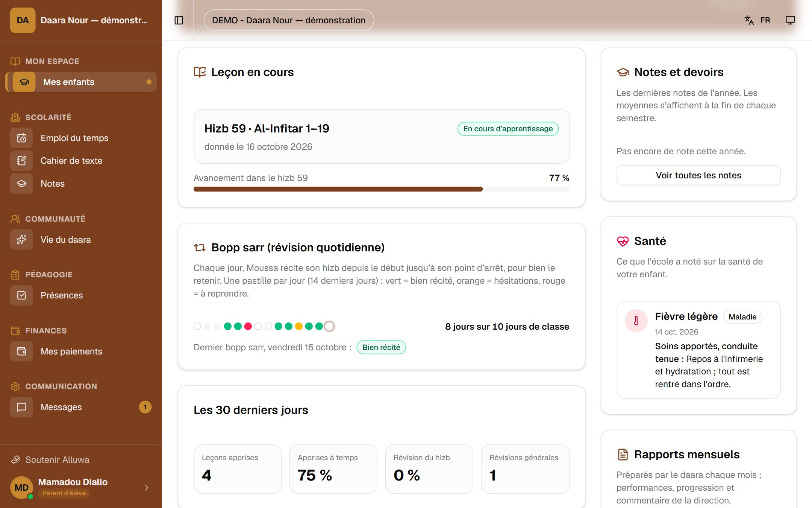Open Cahier de texte notebook icon
812x508 pixels.
[x=22, y=161]
